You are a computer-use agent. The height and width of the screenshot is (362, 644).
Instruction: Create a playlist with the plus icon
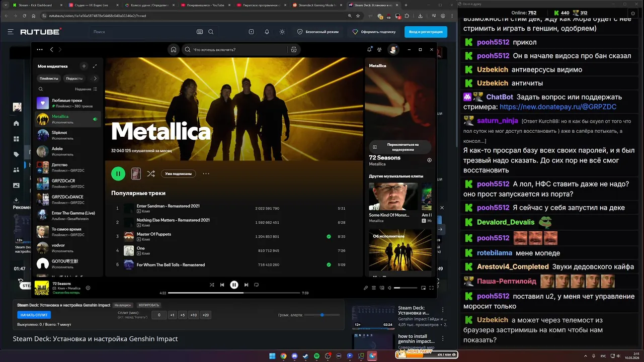[84, 66]
